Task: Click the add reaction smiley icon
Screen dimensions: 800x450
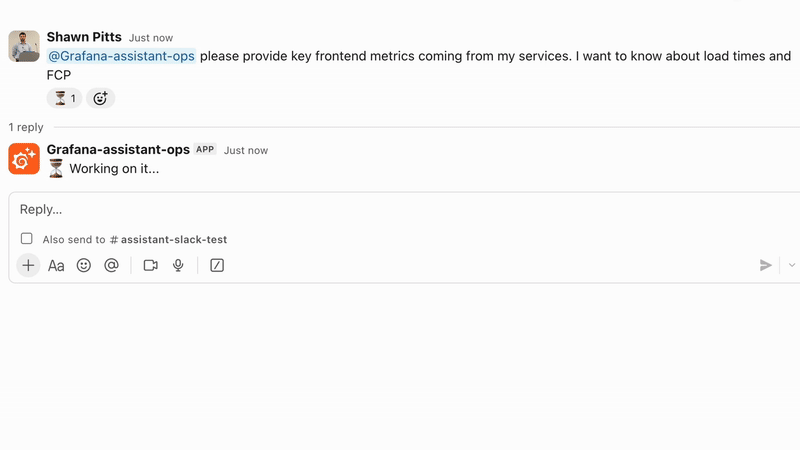Action: [x=100, y=98]
